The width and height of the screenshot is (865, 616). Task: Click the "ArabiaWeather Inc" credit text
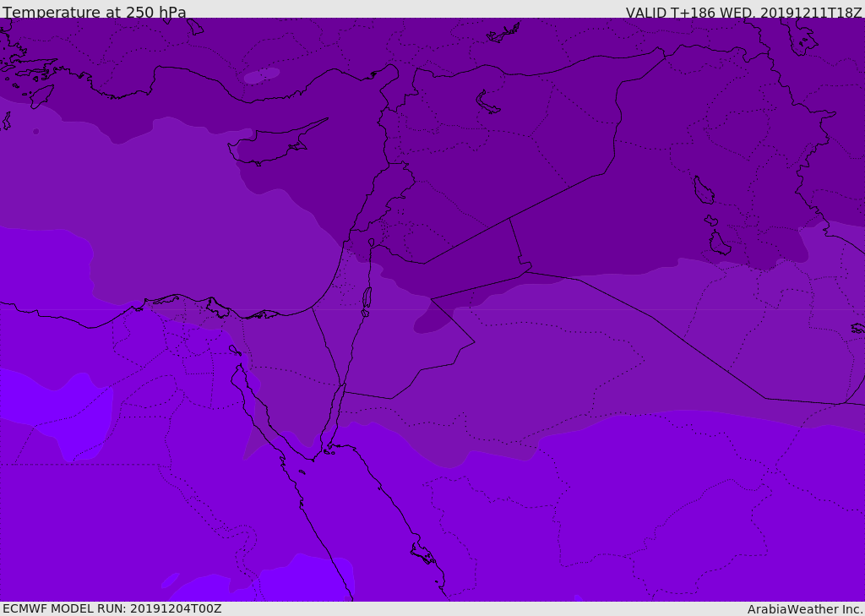804,609
